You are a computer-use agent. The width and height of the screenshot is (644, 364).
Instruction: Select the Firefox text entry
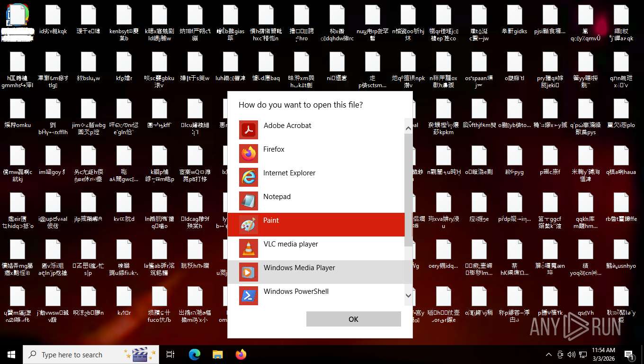point(274,149)
